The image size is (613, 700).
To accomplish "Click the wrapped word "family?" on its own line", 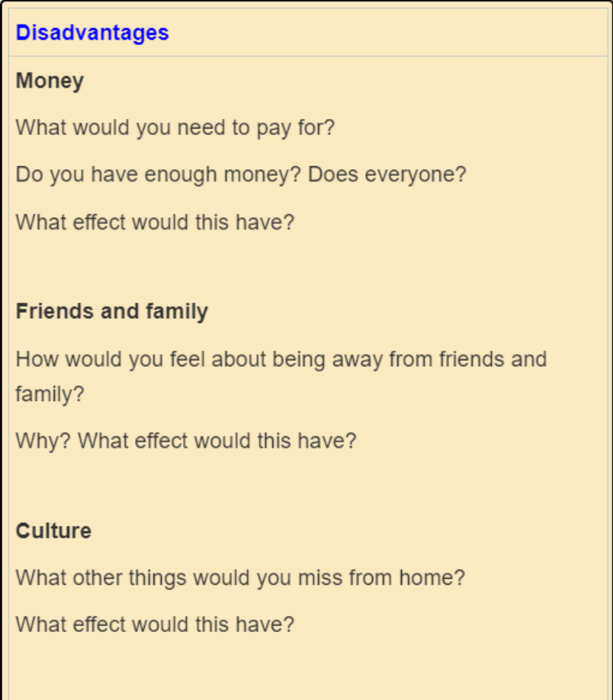I will [49, 394].
